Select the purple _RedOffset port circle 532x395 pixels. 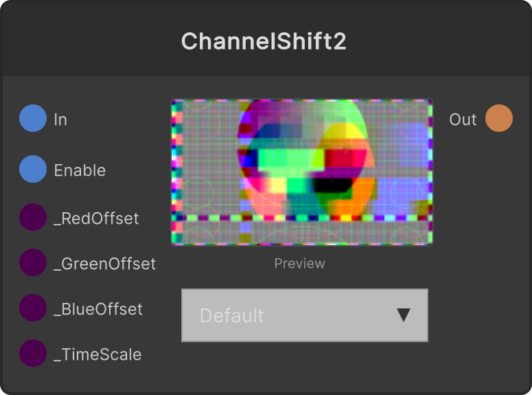33,217
